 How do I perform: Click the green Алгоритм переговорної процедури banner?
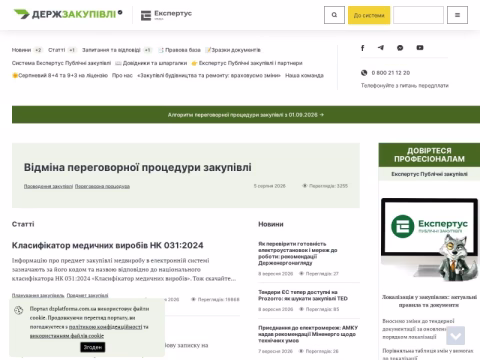(246, 115)
